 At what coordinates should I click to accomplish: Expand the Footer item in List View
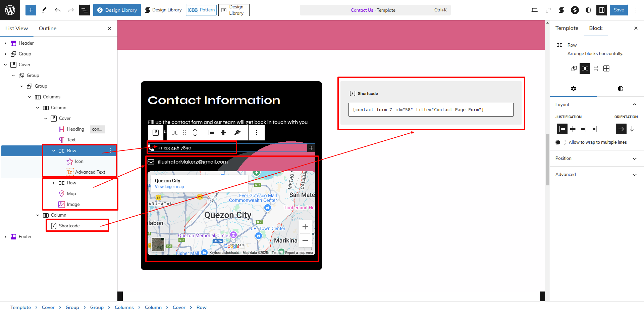point(5,237)
